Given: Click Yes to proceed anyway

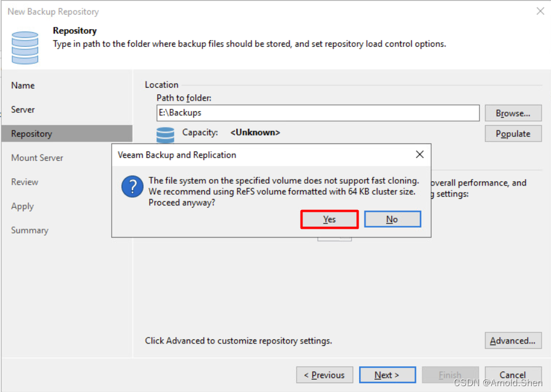Looking at the screenshot, I should 329,219.
